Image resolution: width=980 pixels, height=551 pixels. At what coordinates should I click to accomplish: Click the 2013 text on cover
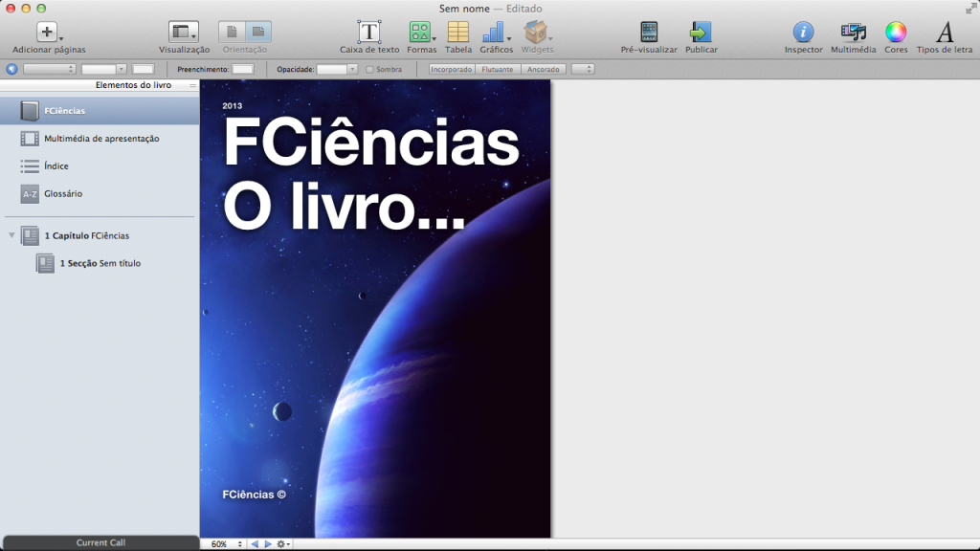tap(232, 105)
